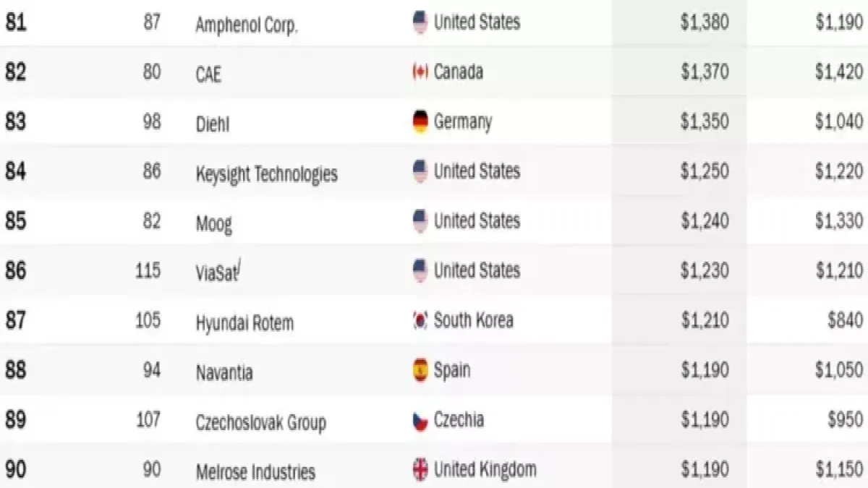Click the Canada flag icon
Image resolution: width=868 pixels, height=488 pixels.
pos(420,72)
